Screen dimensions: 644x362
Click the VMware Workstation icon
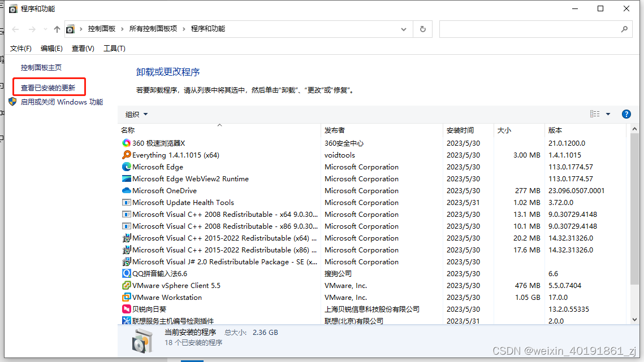(x=127, y=297)
